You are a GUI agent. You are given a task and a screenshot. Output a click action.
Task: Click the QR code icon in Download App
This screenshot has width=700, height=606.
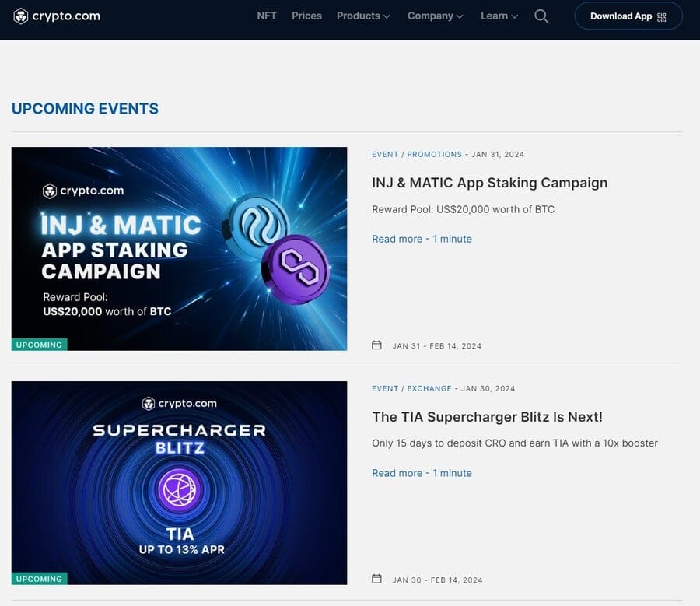tap(662, 16)
